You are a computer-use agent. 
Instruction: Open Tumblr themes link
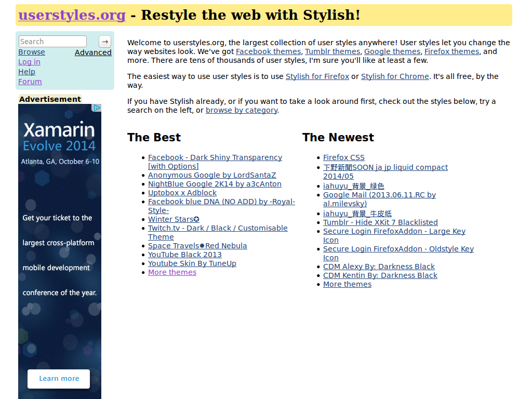tap(332, 51)
